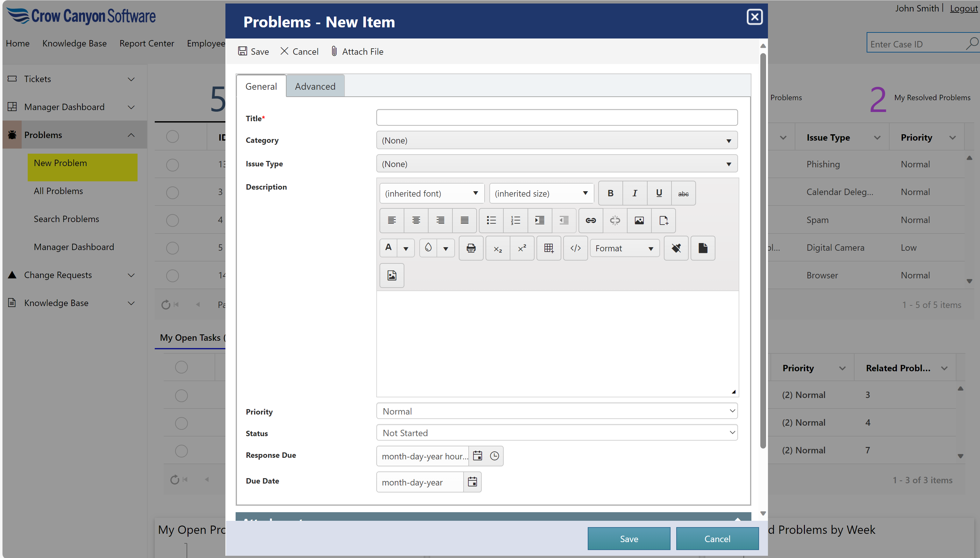Open the Due Date calendar picker
The width and height of the screenshot is (980, 558).
(472, 482)
